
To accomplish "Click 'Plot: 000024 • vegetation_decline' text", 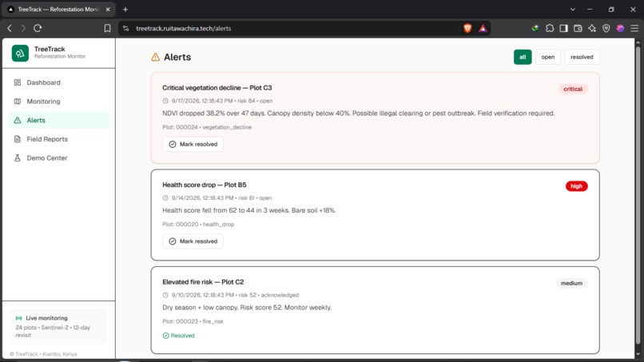I will [x=207, y=127].
